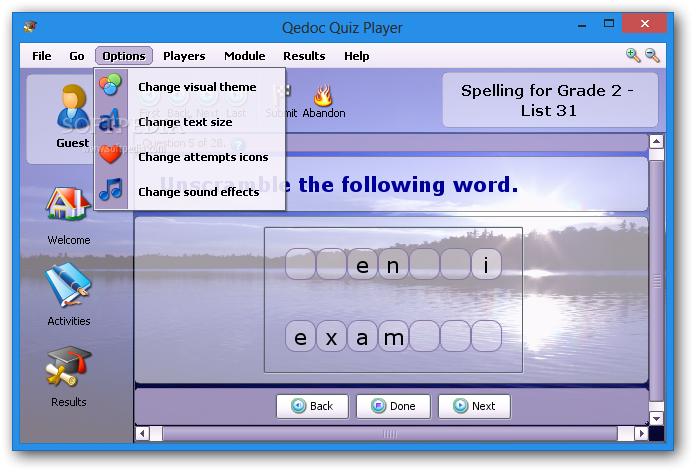Image resolution: width=694 pixels, height=471 pixels.
Task: Click the answer tile 'x'
Action: click(x=332, y=336)
